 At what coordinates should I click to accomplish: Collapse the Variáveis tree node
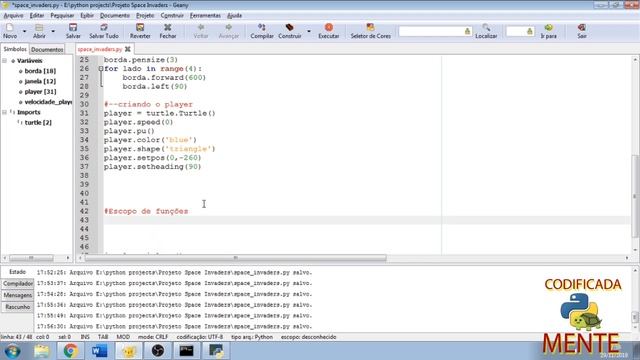click(x=5, y=60)
